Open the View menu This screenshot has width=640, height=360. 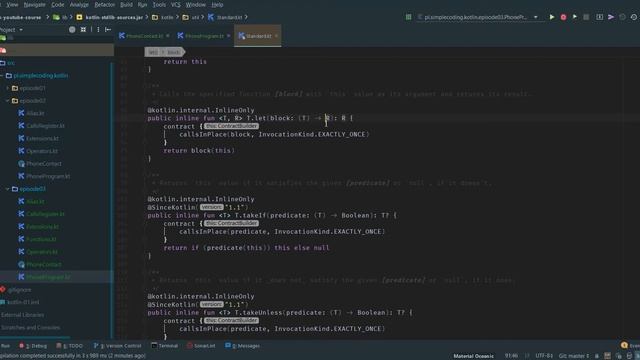(x=12, y=4)
